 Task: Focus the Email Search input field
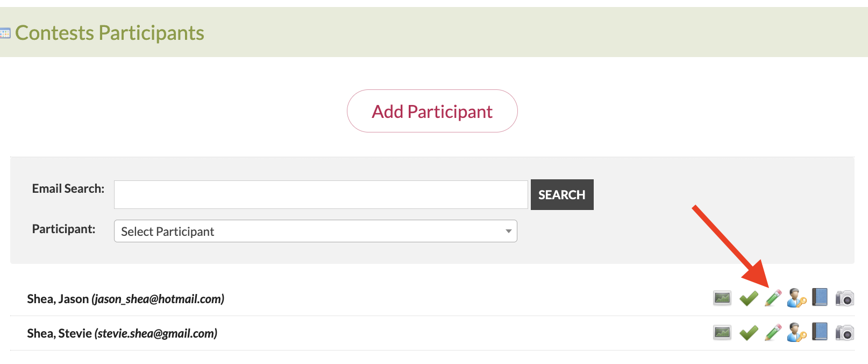point(321,194)
